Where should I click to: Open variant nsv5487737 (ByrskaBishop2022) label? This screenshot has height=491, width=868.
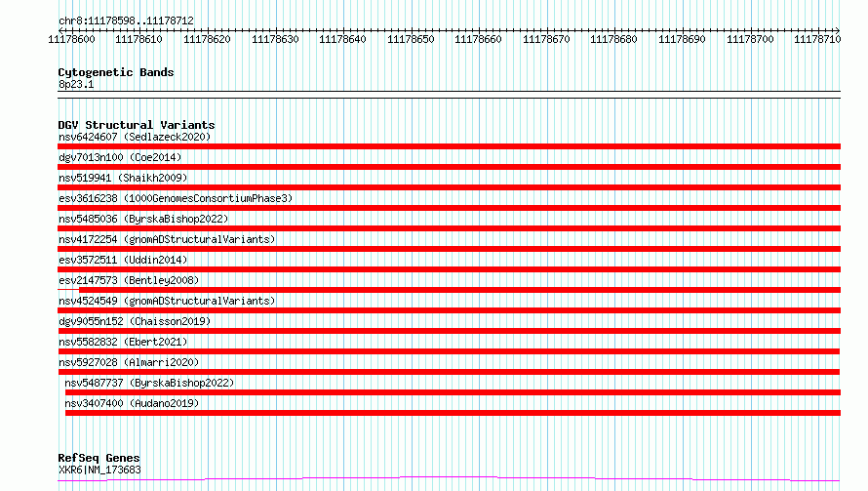pyautogui.click(x=149, y=383)
